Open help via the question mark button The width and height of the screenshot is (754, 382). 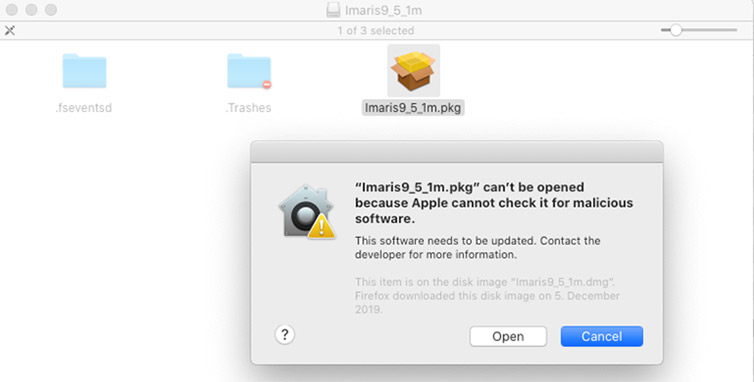click(x=285, y=334)
